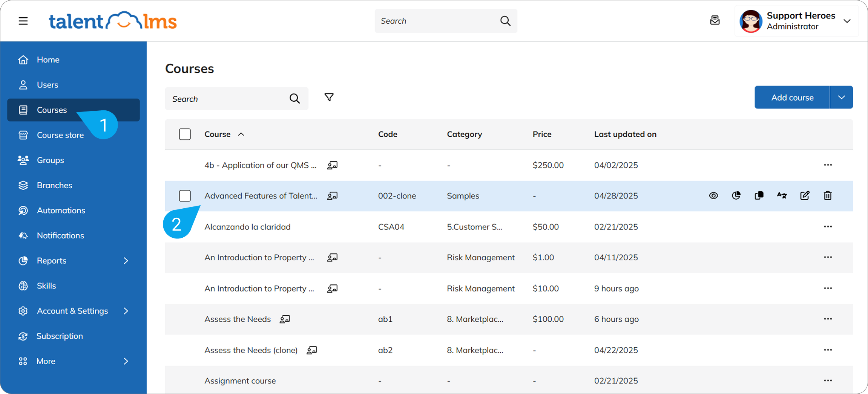Click the 002-clone code cell

pos(397,196)
